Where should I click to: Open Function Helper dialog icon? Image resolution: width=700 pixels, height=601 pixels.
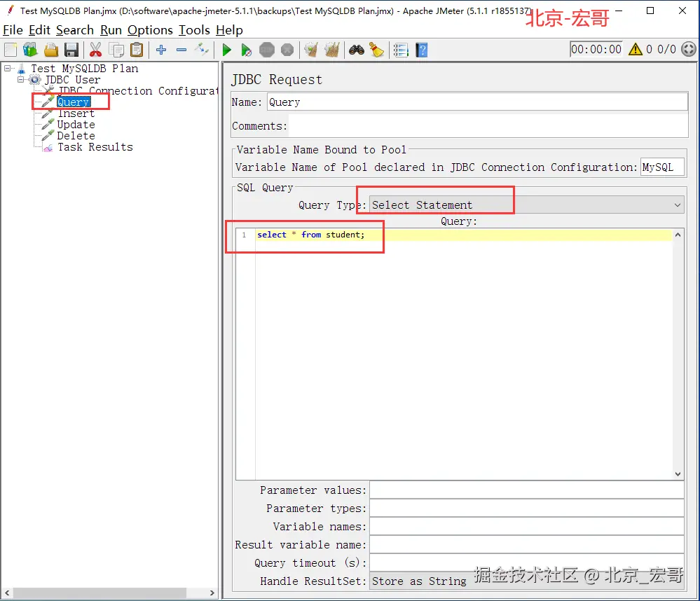coord(401,50)
